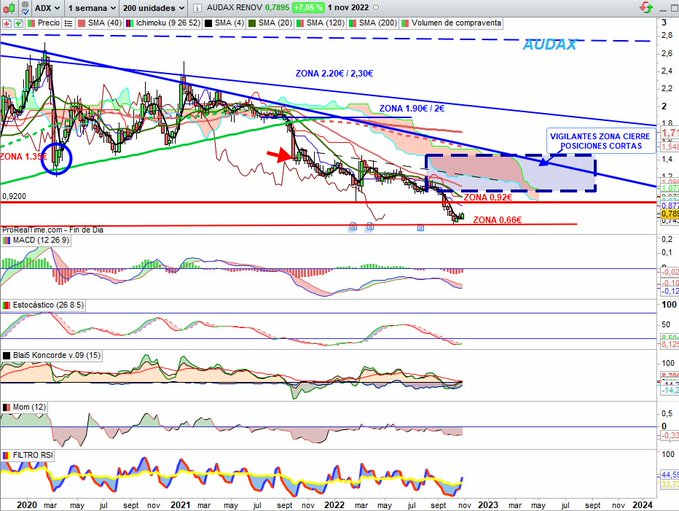Image resolution: width=679 pixels, height=511 pixels.
Task: Click the Precio red-green color icon
Action: pos(31,23)
